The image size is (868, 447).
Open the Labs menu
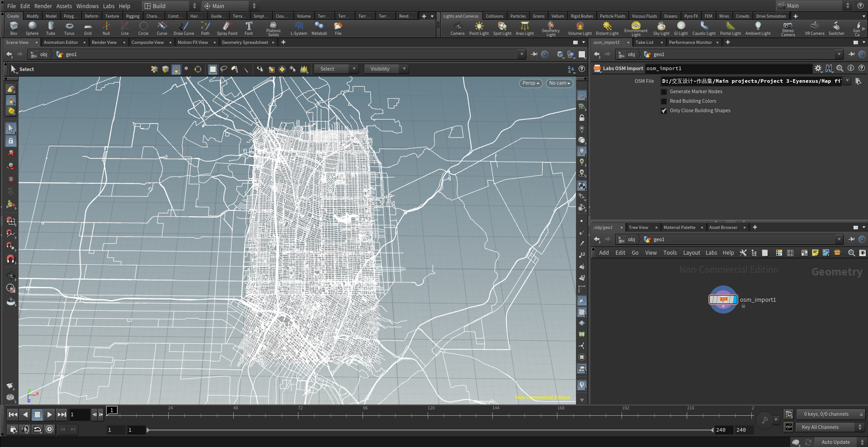pyautogui.click(x=108, y=6)
